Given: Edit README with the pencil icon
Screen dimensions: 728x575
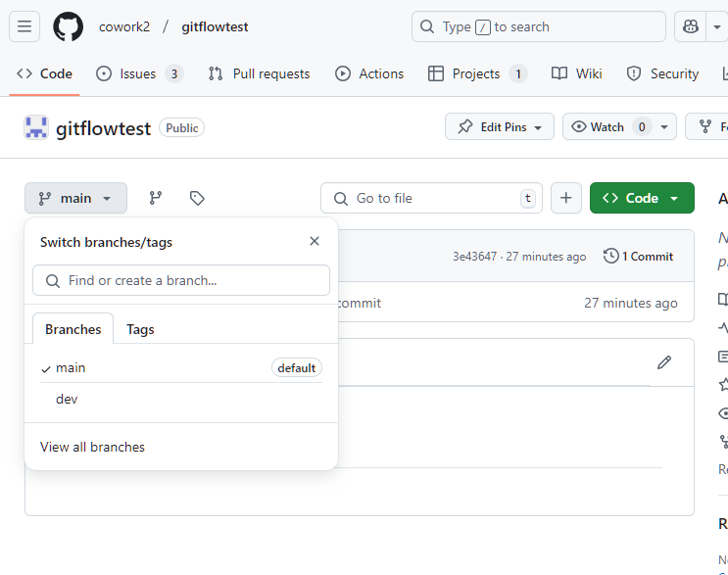Looking at the screenshot, I should coord(664,362).
